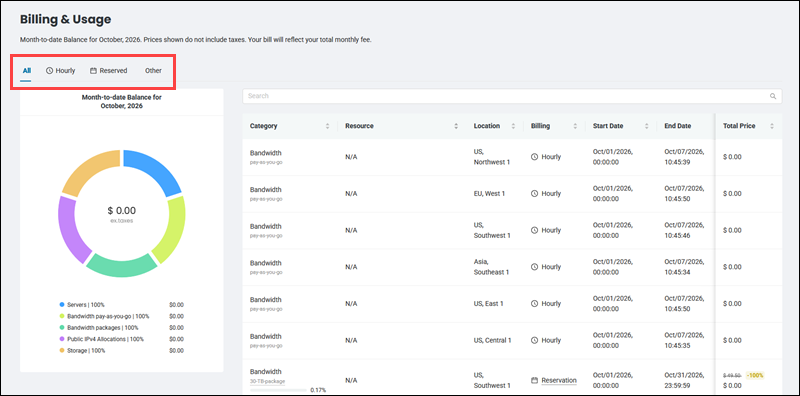Click the End Date column header

pos(678,126)
